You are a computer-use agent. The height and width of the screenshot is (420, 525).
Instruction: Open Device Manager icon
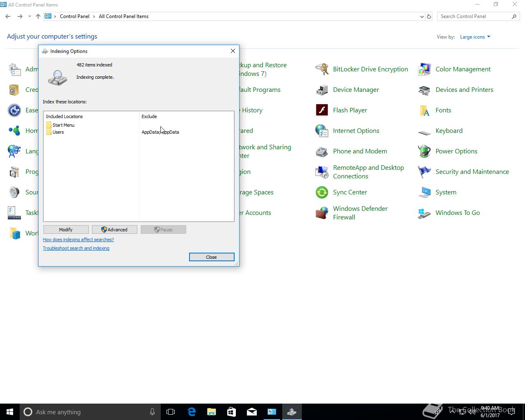tap(322, 90)
